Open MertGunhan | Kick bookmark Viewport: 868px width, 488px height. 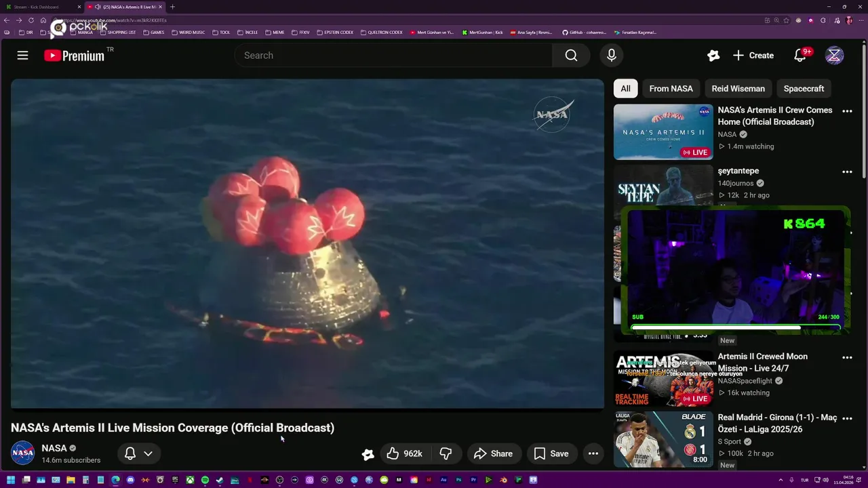483,32
